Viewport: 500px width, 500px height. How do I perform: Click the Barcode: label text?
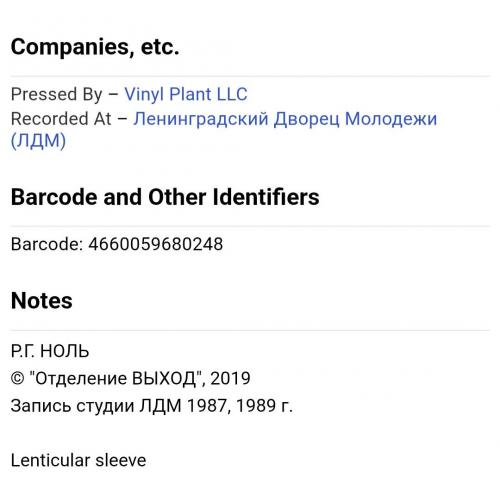tap(47, 244)
